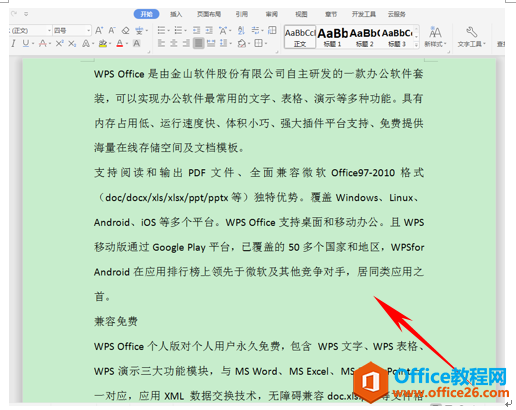
Task: Align paragraph text to the right
Action: pos(186,43)
